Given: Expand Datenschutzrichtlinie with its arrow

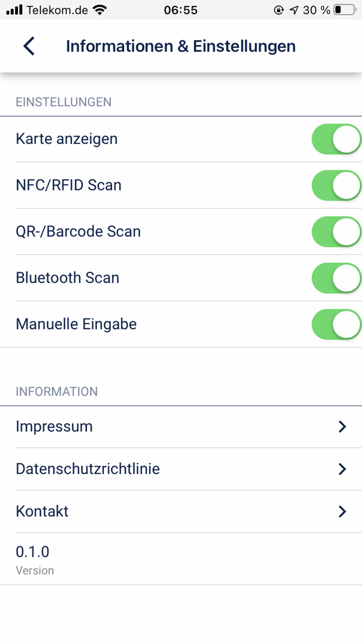Looking at the screenshot, I should tap(342, 469).
